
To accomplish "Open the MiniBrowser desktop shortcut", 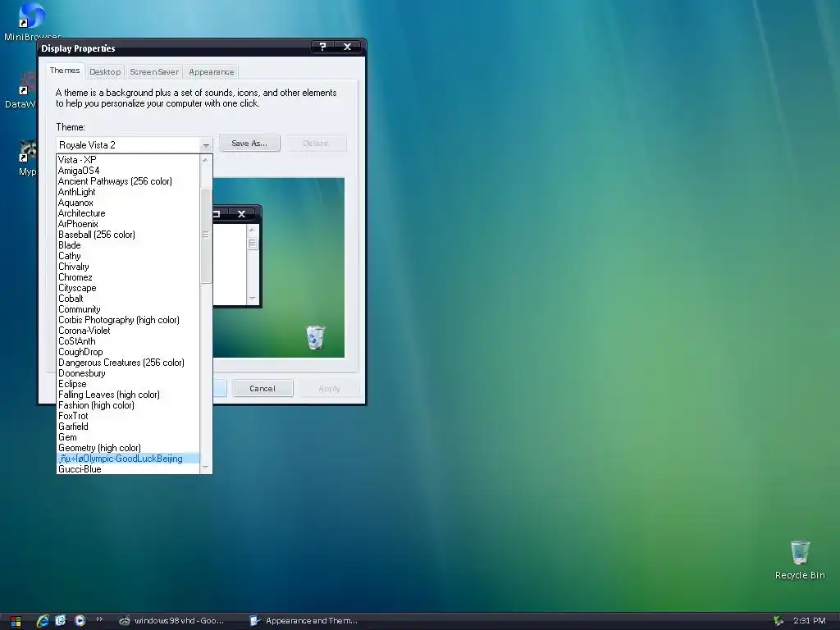I will pyautogui.click(x=32, y=21).
